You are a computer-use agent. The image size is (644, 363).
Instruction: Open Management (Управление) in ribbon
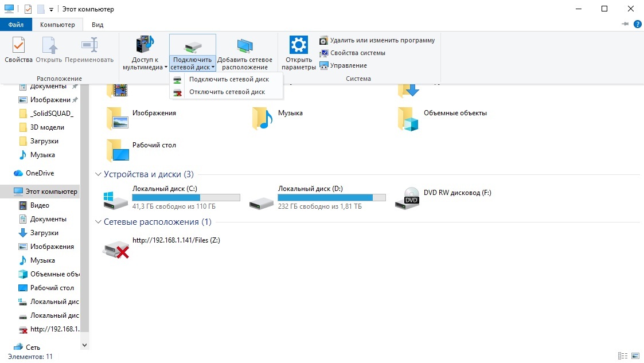click(x=348, y=65)
